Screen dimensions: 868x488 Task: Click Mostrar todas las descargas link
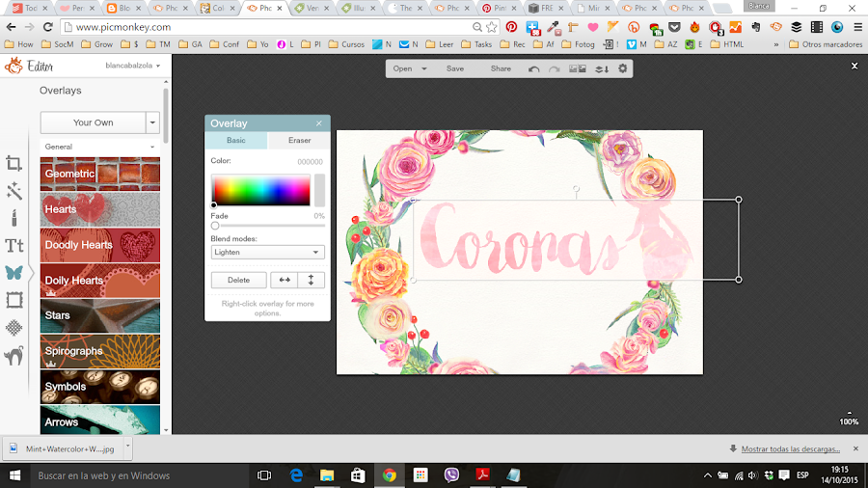pos(791,448)
